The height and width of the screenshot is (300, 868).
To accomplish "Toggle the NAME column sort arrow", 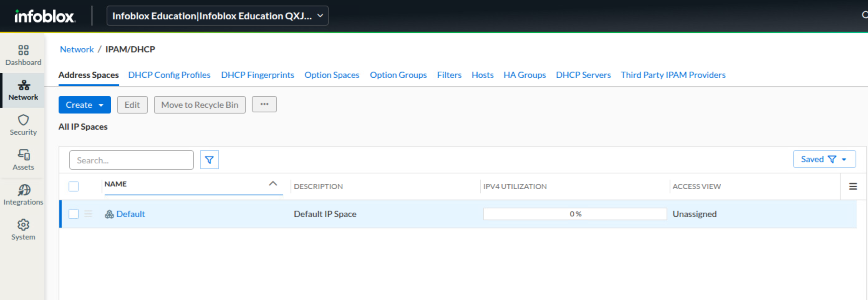I will (x=273, y=184).
